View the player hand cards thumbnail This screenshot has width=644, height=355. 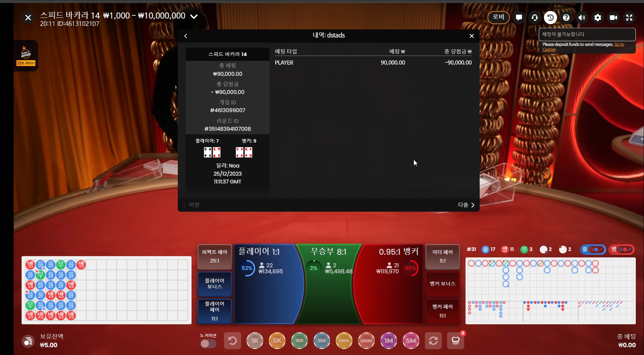(x=212, y=152)
